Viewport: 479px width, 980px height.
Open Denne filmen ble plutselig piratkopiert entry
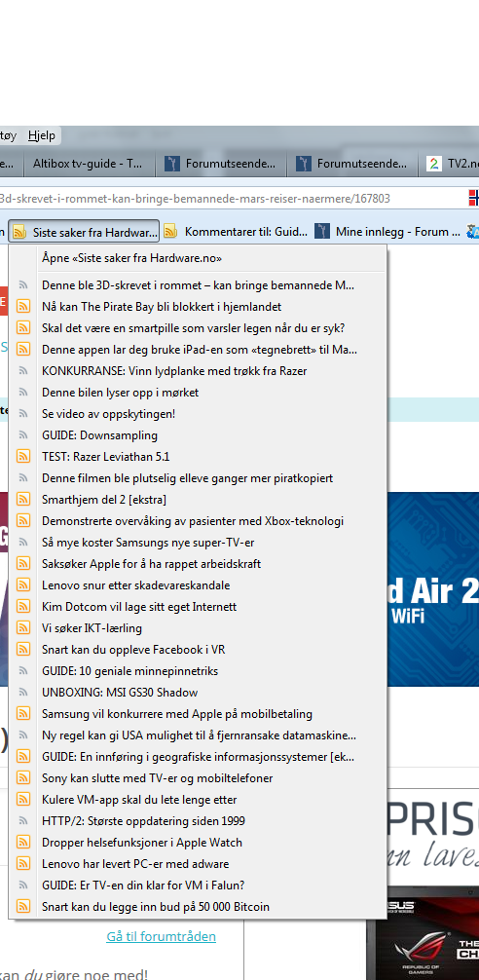[x=198, y=478]
